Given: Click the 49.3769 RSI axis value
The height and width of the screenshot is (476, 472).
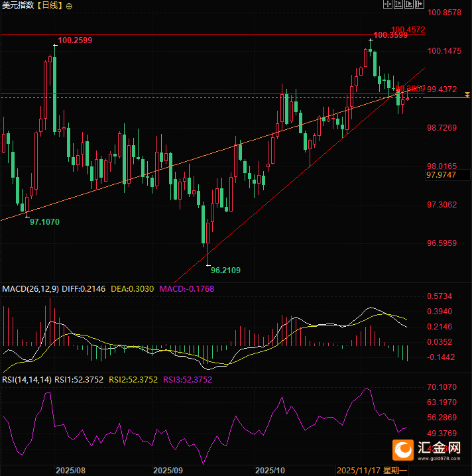Looking at the screenshot, I should pos(442,433).
